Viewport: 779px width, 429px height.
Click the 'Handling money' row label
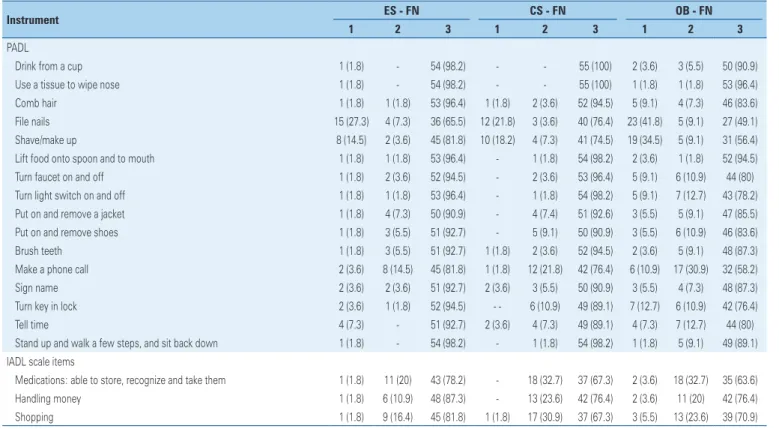coord(48,399)
